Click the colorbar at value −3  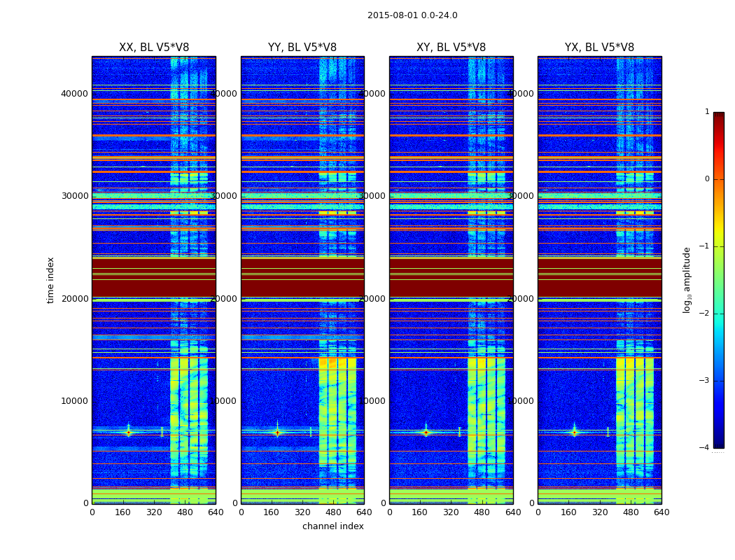[x=719, y=381]
